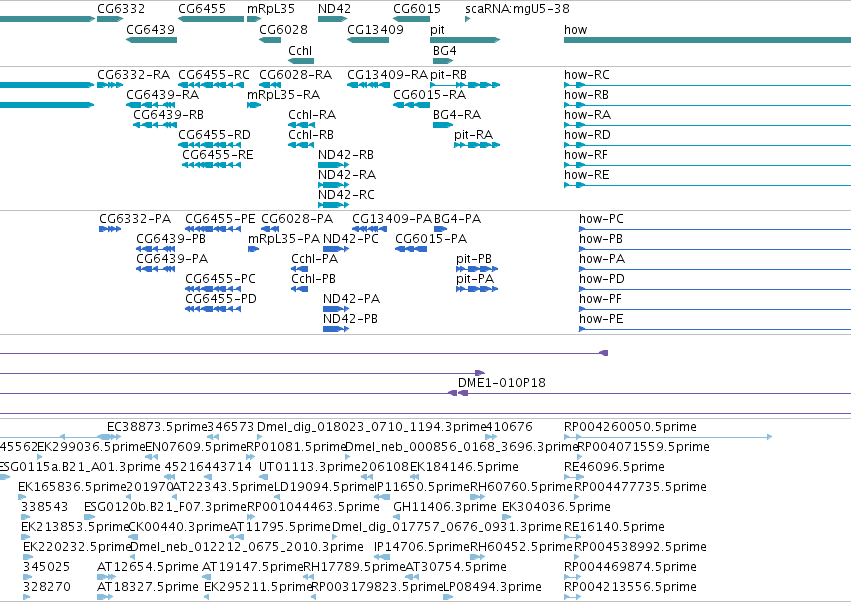Select the CG6332 gene label

pyautogui.click(x=121, y=9)
